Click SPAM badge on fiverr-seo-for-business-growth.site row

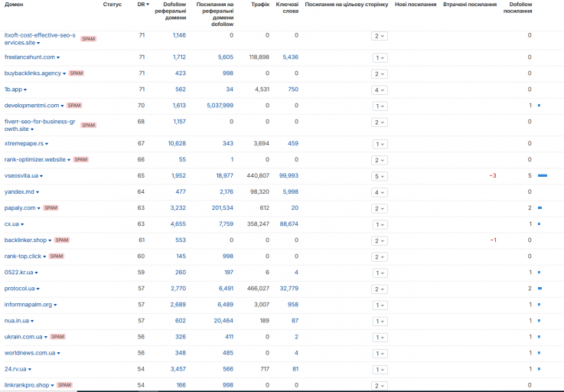[89, 125]
